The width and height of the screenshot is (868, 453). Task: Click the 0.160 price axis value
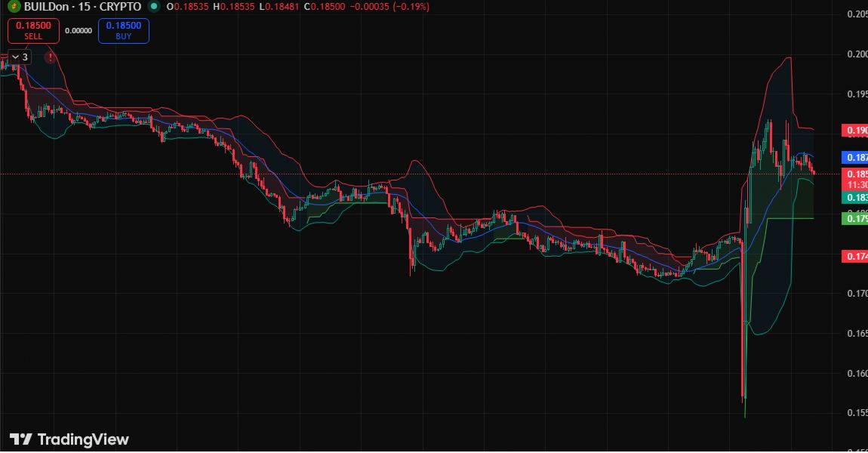tap(857, 373)
